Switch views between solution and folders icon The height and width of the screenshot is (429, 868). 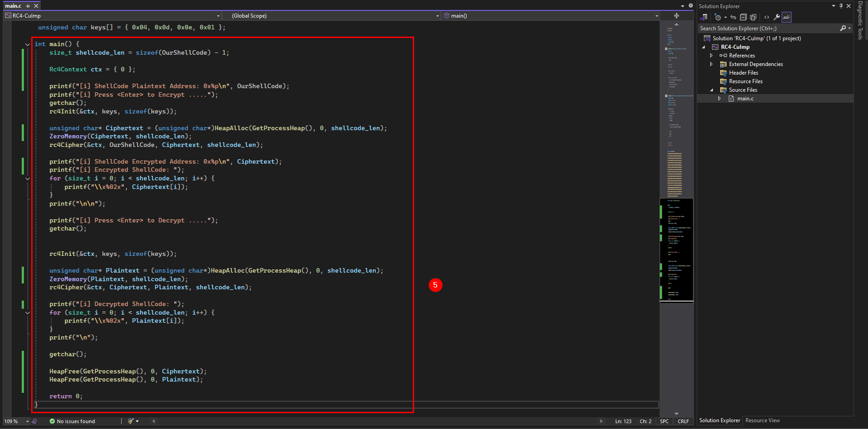704,17
